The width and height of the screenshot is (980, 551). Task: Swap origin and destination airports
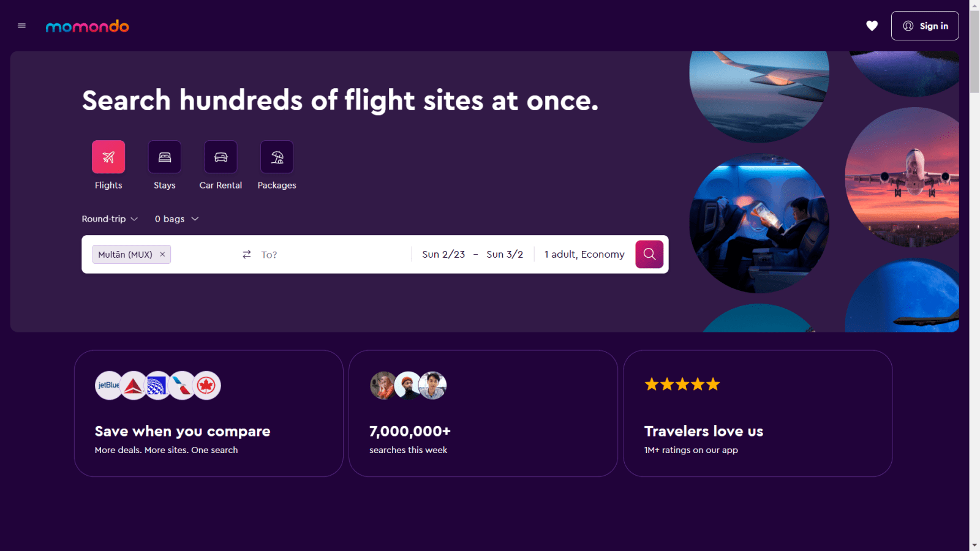pyautogui.click(x=247, y=255)
